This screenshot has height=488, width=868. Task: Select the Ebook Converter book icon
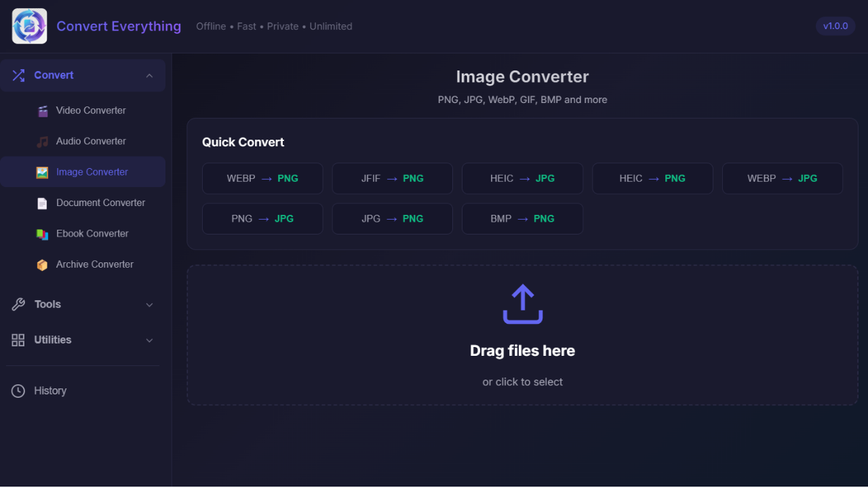click(42, 233)
